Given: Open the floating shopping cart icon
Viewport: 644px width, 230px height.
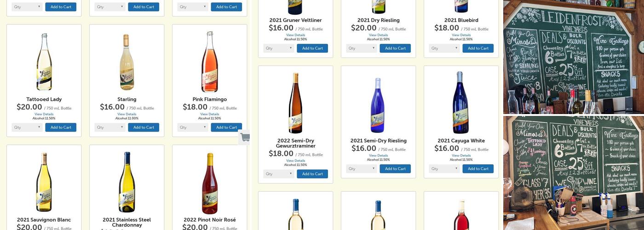Looking at the screenshot, I should pos(245,137).
